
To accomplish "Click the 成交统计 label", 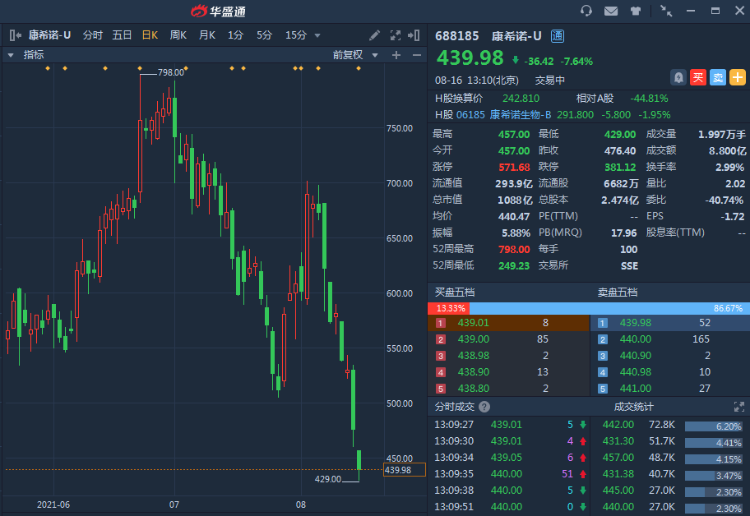I will [x=633, y=406].
